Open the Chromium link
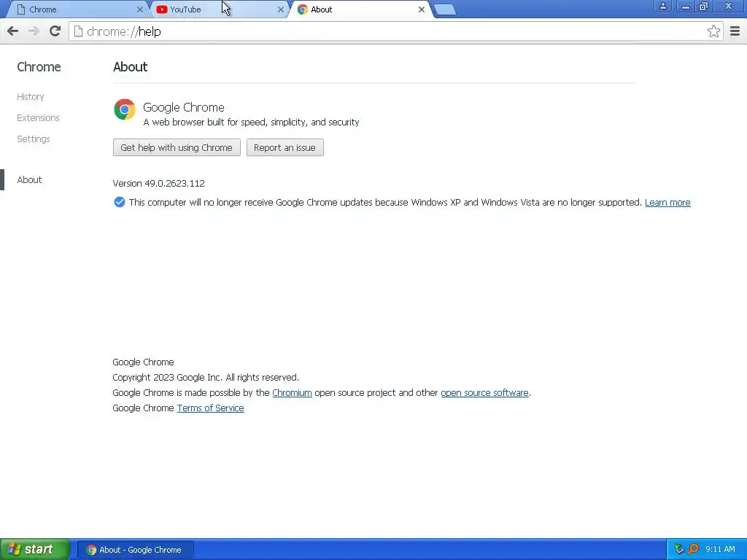747x560 pixels. (x=292, y=393)
